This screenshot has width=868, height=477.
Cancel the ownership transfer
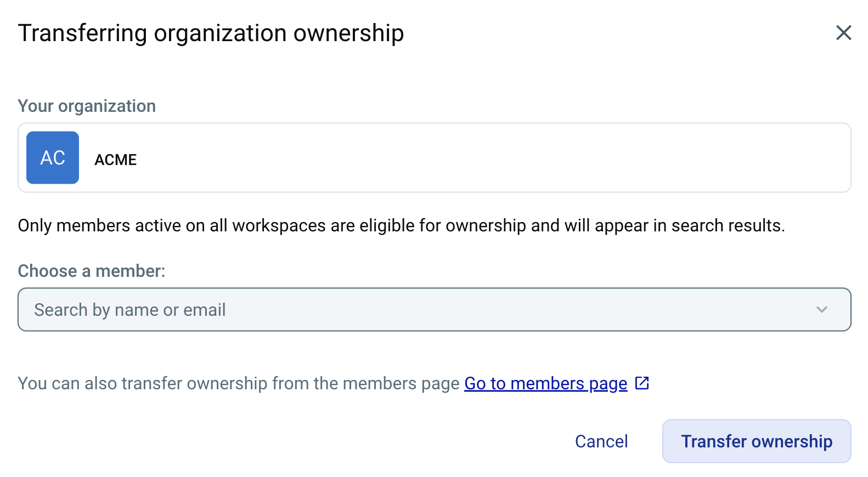601,441
